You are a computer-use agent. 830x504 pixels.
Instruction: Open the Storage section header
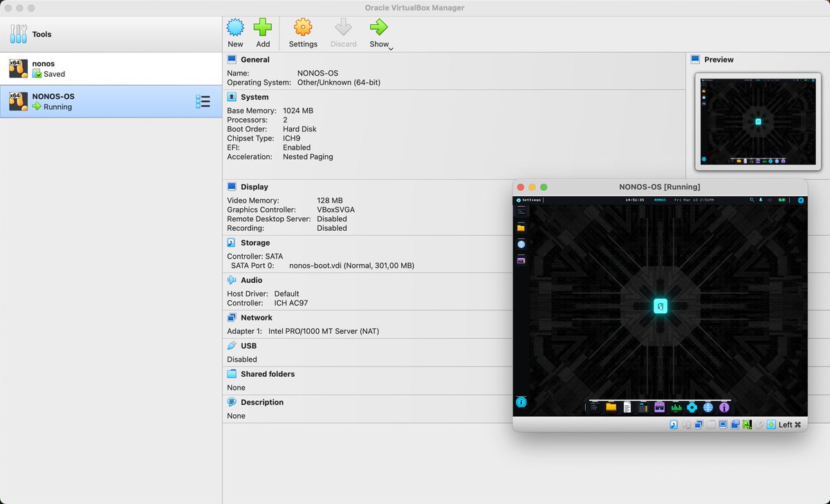pyautogui.click(x=255, y=243)
